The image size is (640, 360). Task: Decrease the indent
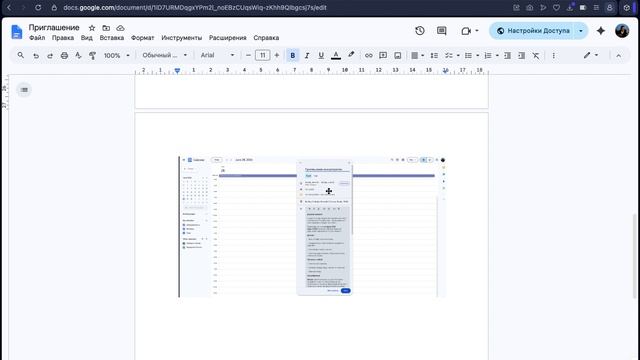tap(507, 56)
